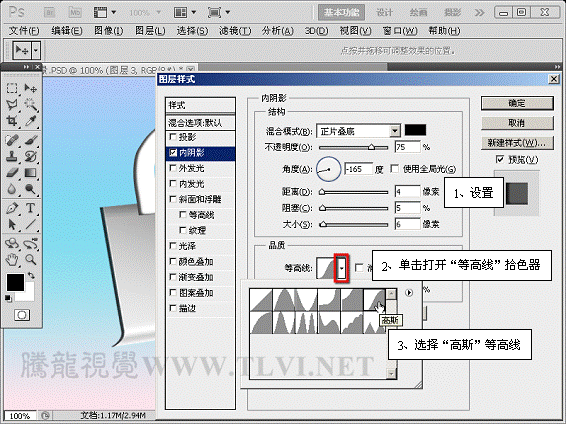Image resolution: width=566 pixels, height=424 pixels.
Task: Click the black shadow color swatch
Action: click(415, 130)
